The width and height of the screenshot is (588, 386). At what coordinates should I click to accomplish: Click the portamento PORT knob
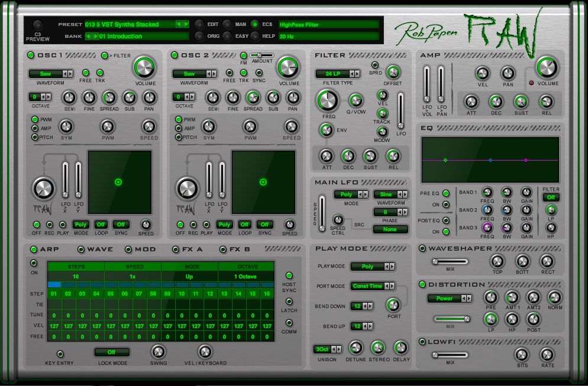click(393, 305)
